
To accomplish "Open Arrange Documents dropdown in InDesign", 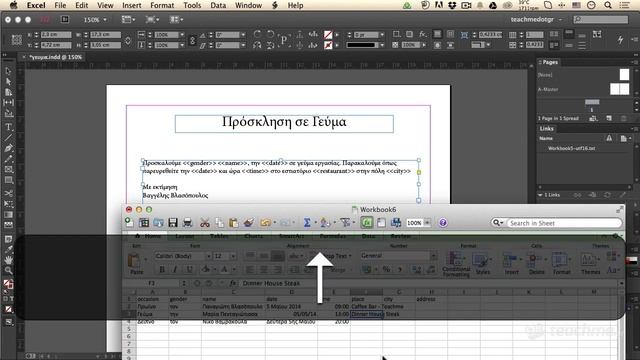I will pos(176,19).
